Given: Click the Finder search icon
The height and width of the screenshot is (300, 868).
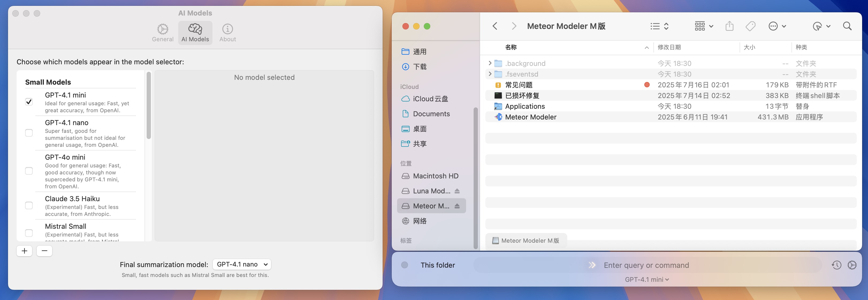Looking at the screenshot, I should pos(847,26).
